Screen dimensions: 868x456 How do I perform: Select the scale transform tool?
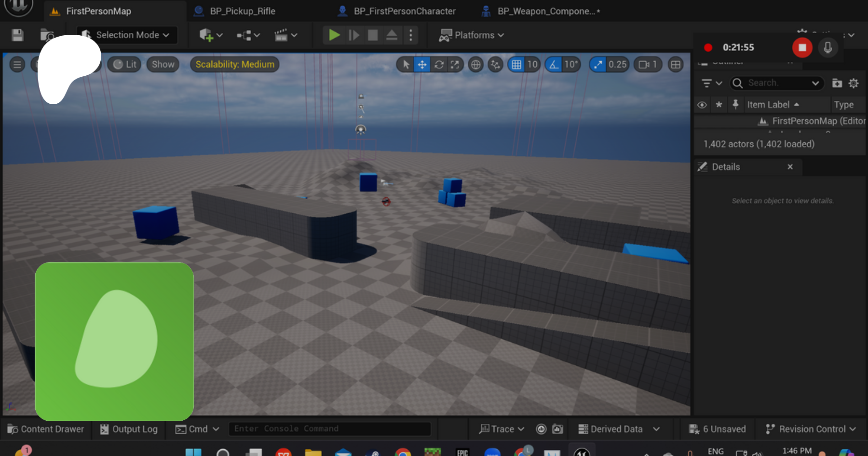(x=455, y=65)
